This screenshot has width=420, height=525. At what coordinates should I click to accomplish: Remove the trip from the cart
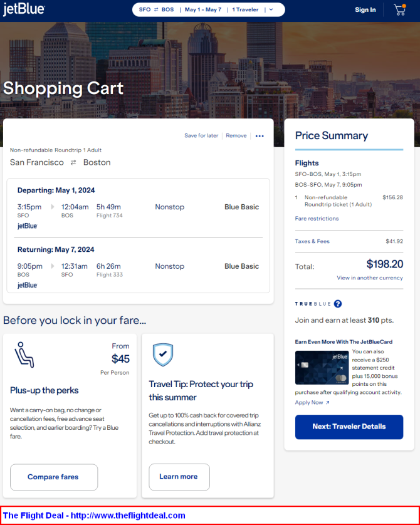click(x=236, y=135)
